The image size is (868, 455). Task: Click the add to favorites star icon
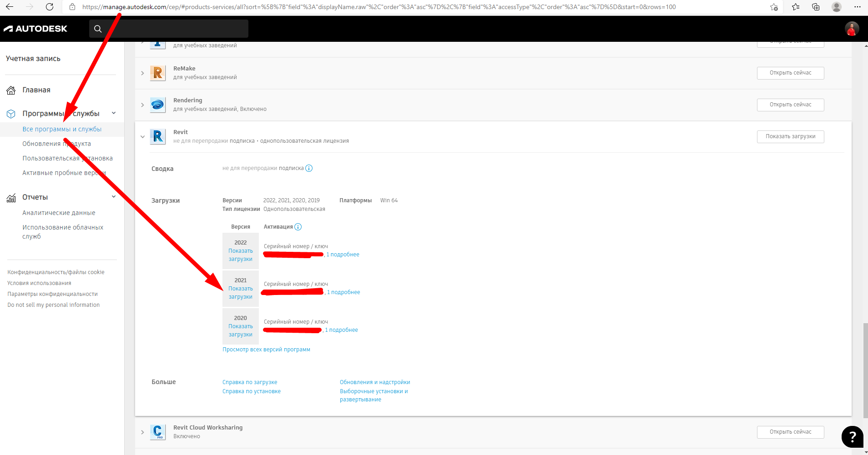coord(774,7)
